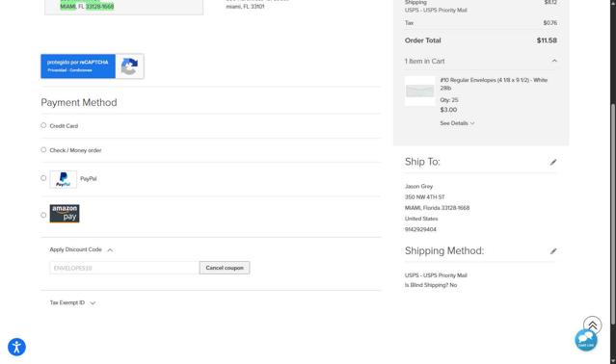Click the 'Is Blind Shipping? No' text

431,285
